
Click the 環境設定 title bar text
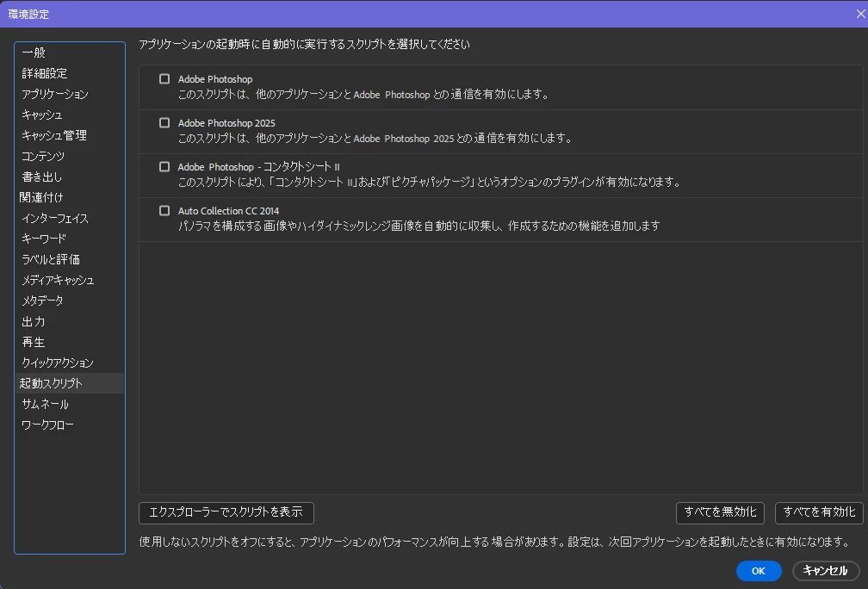28,15
